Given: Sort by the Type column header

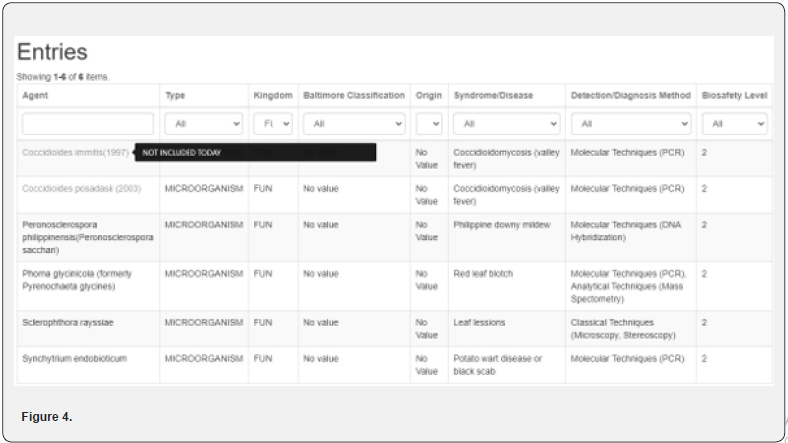Looking at the screenshot, I should (175, 96).
